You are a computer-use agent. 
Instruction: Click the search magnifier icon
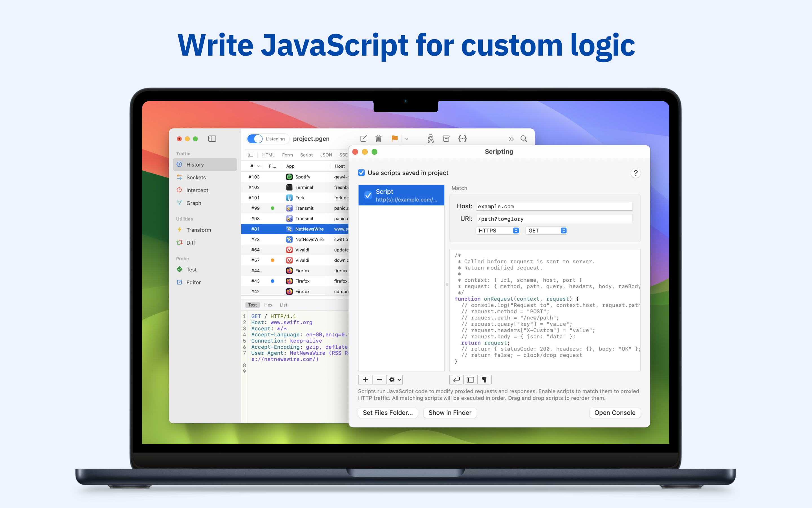point(524,139)
